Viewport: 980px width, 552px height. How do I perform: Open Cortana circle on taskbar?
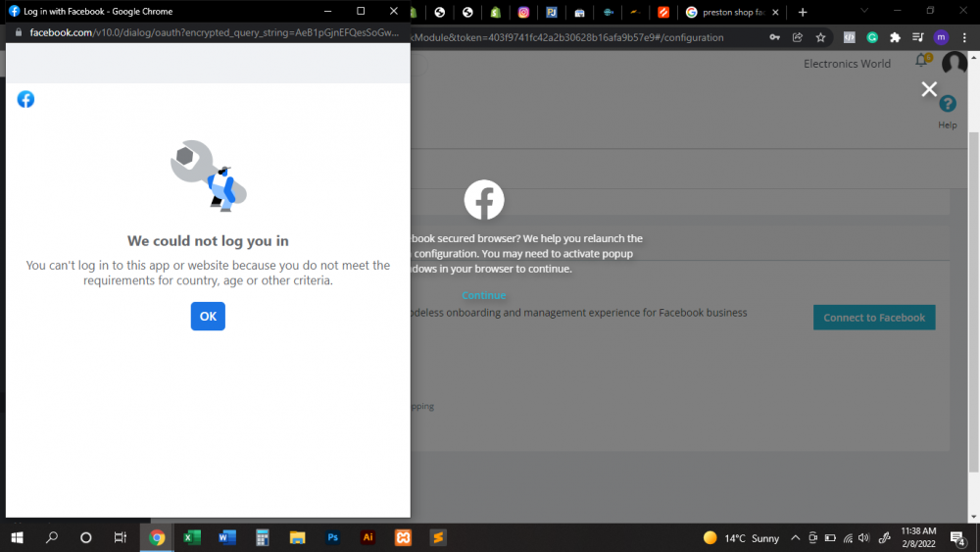click(85, 537)
